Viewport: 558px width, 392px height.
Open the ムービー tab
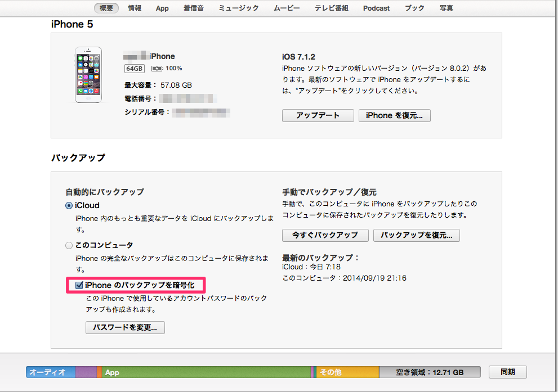[287, 8]
